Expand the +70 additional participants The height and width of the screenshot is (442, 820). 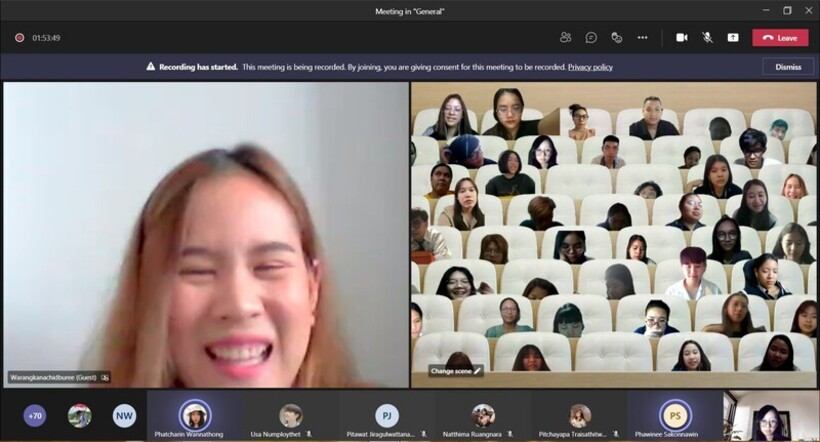[x=35, y=415]
